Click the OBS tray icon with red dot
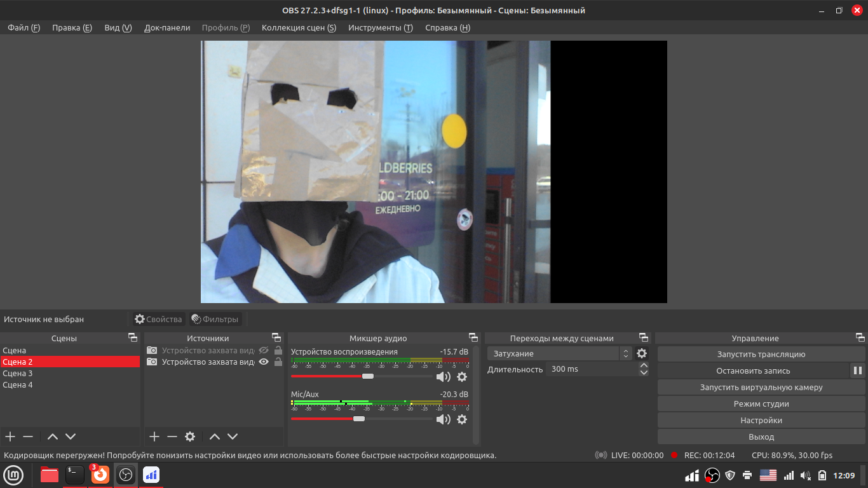868x488 pixels. point(712,475)
